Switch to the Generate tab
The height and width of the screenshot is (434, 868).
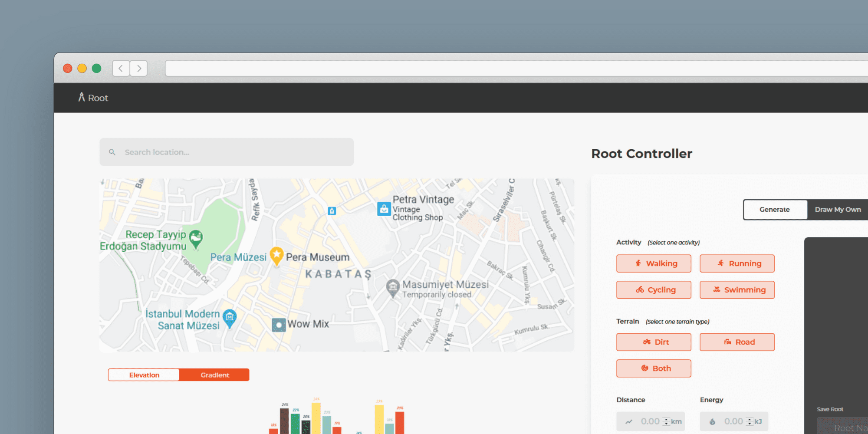(775, 210)
